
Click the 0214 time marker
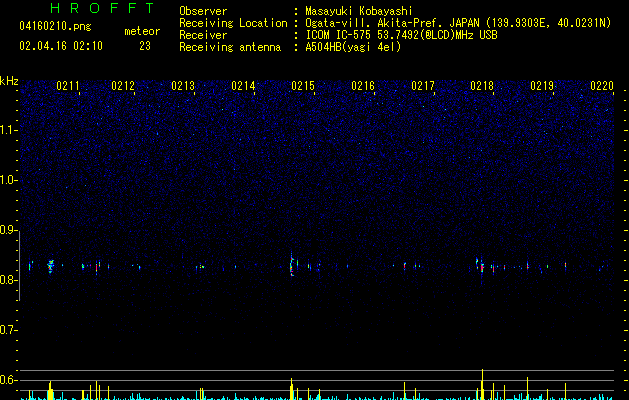click(x=243, y=86)
